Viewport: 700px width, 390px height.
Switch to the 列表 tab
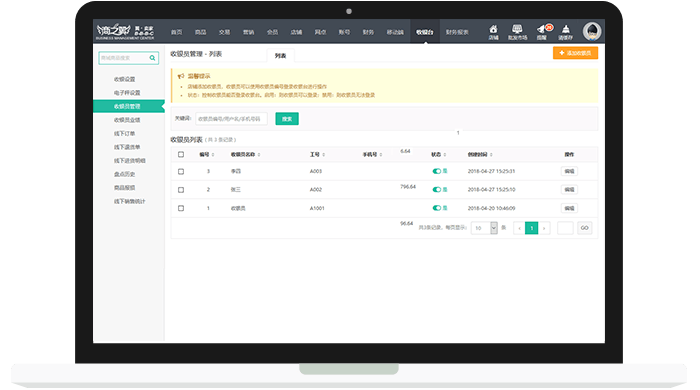[280, 56]
